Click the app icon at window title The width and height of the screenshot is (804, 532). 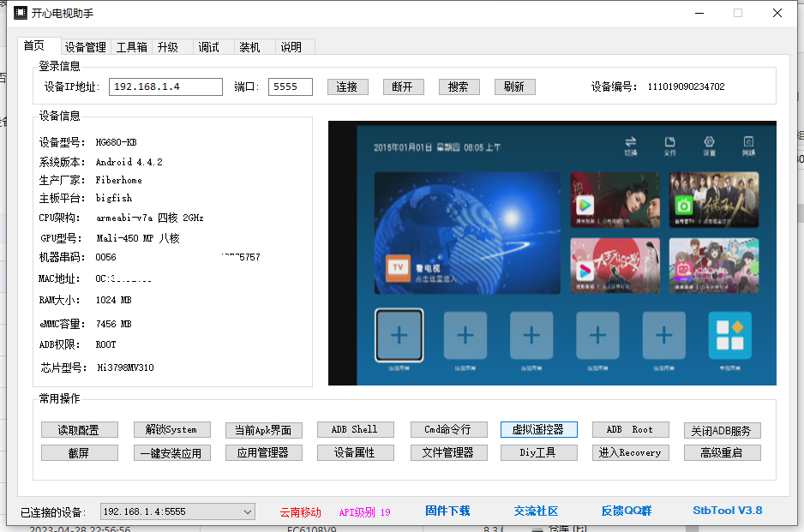(20, 13)
